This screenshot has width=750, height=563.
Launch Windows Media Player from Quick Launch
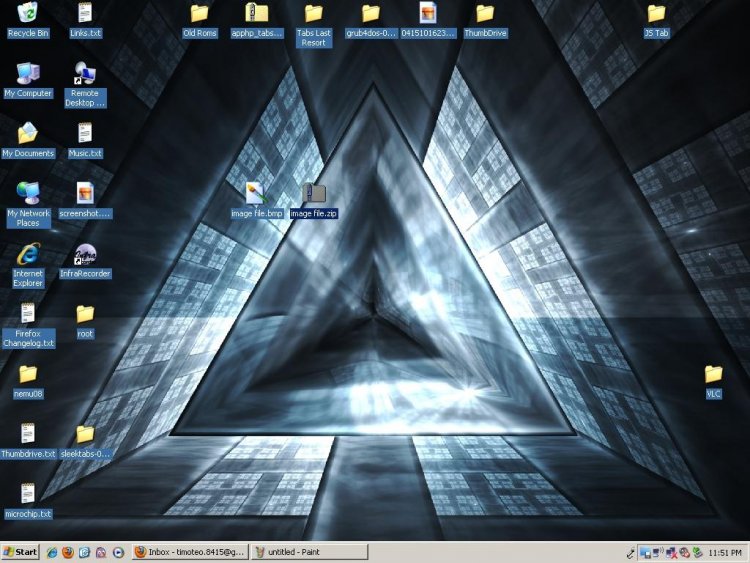point(118,552)
